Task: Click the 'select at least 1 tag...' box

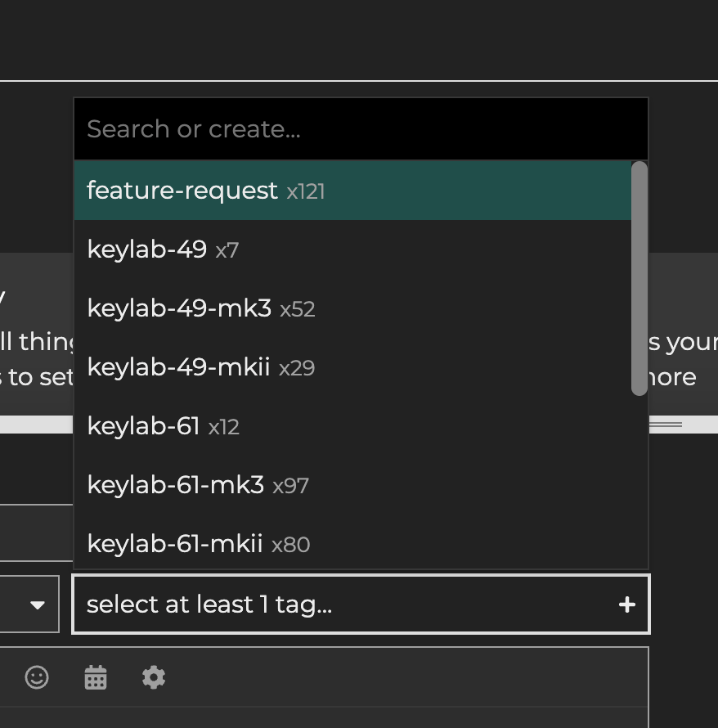Action: pyautogui.click(x=343, y=604)
